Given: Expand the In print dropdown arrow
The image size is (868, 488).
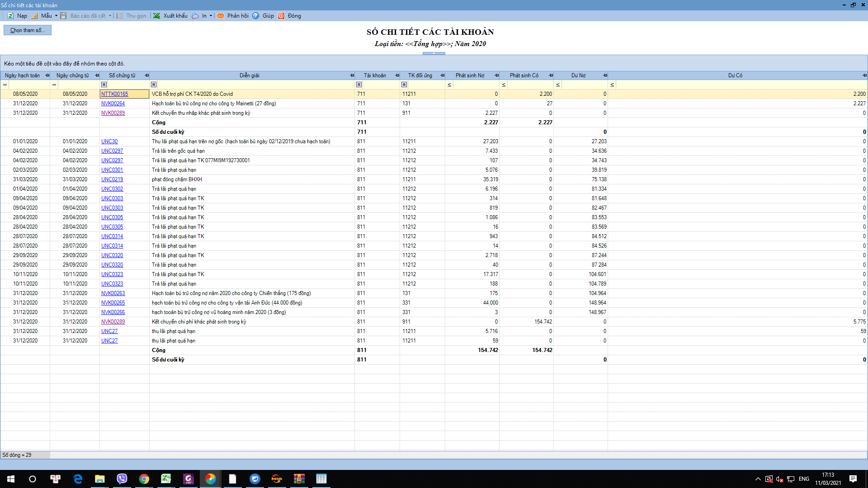Looking at the screenshot, I should (211, 16).
